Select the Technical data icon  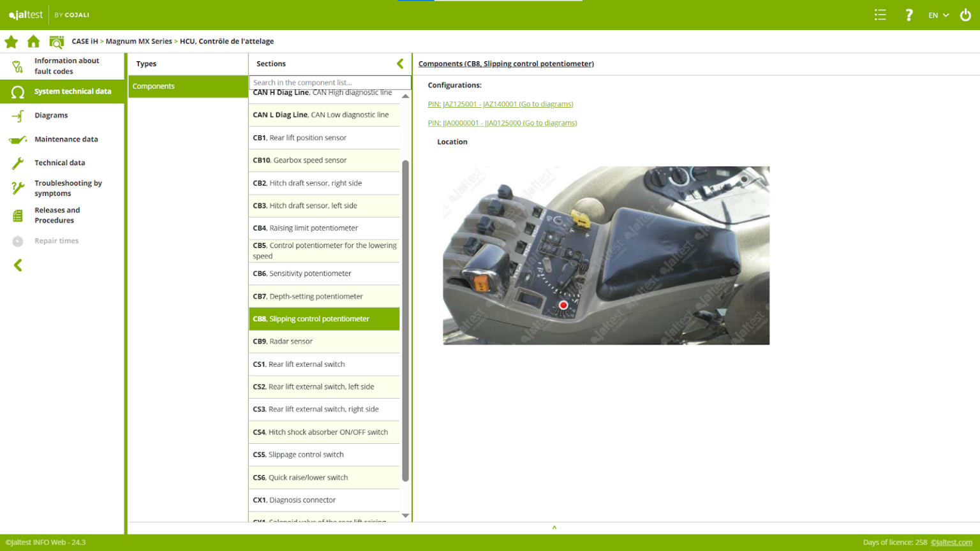pos(17,163)
